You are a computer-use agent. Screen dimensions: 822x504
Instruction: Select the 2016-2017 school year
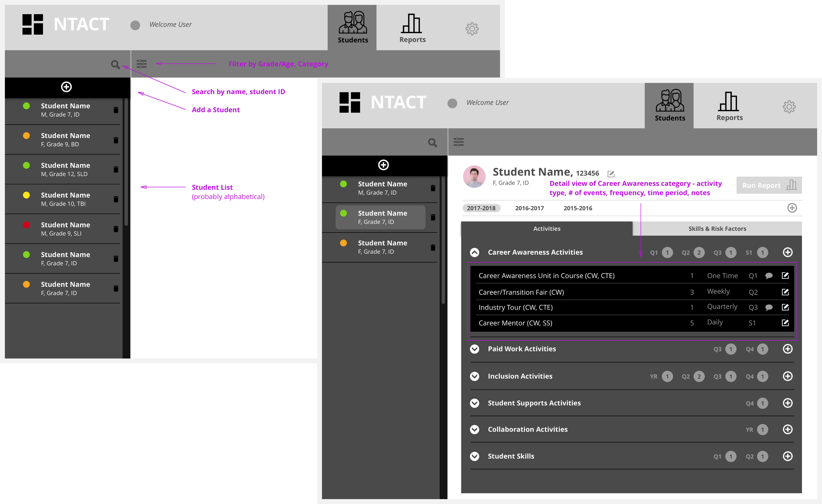coord(529,208)
